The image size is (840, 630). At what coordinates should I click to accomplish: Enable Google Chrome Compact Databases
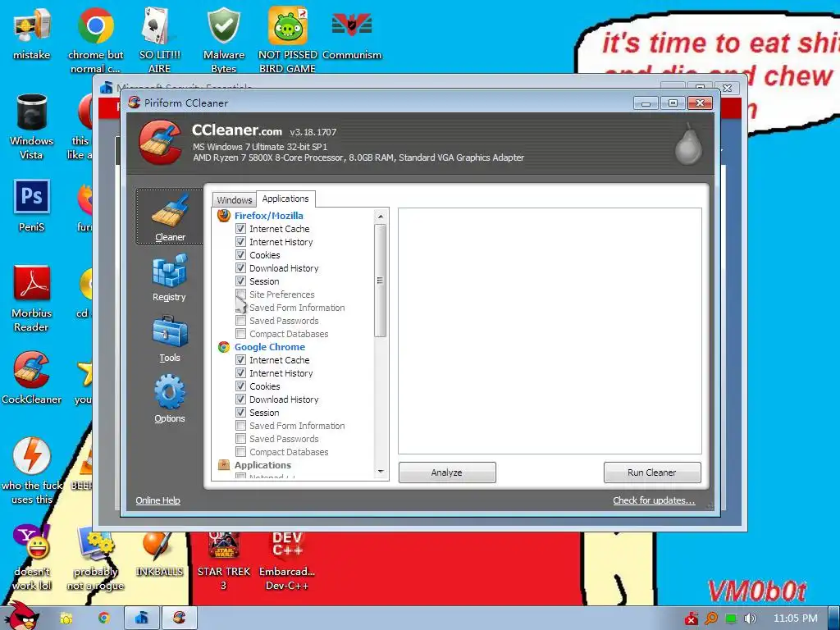click(x=241, y=452)
